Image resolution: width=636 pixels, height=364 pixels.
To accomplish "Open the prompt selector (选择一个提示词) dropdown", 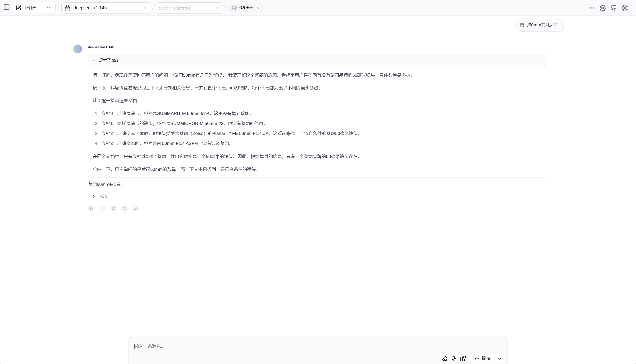I will click(189, 8).
